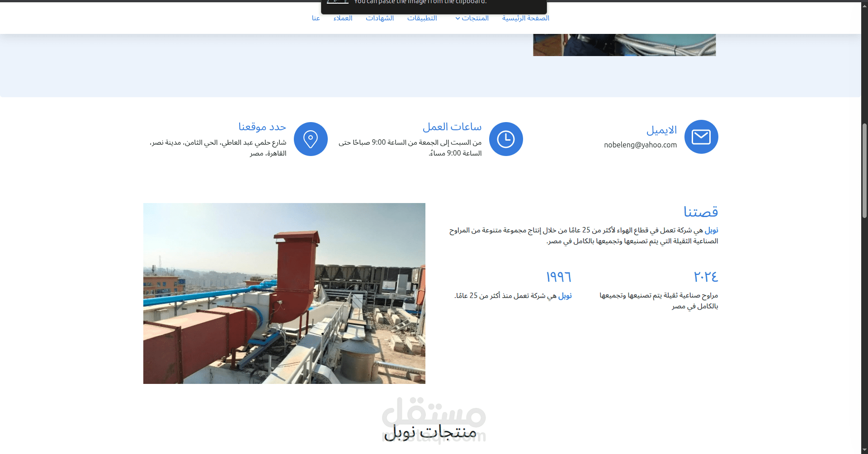
Task: Open عنا nav item
Action: pos(316,18)
